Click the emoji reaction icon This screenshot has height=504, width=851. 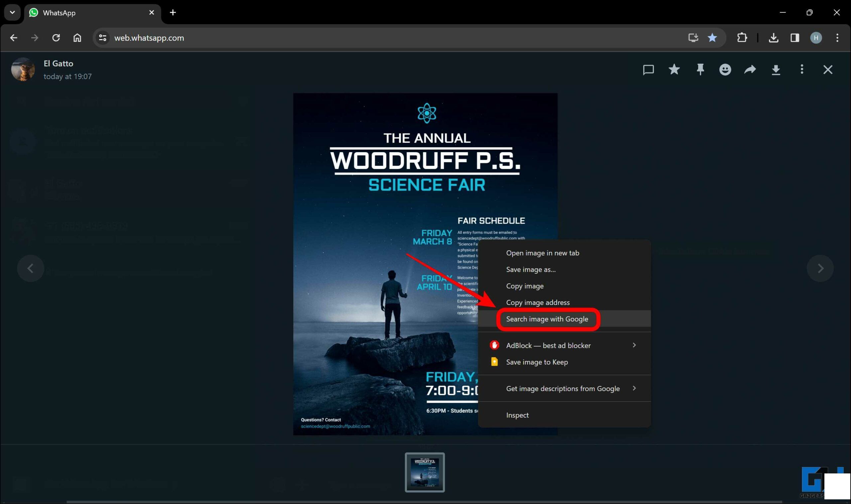[725, 69]
